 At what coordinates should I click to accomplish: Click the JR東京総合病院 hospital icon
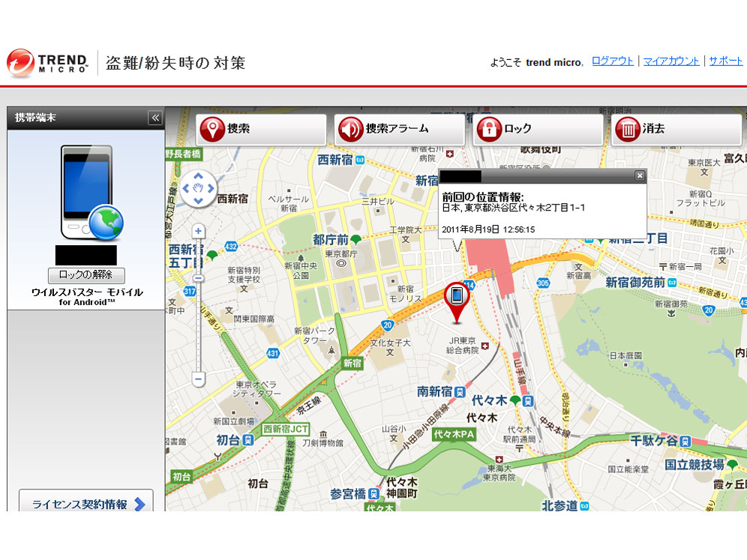[x=485, y=346]
